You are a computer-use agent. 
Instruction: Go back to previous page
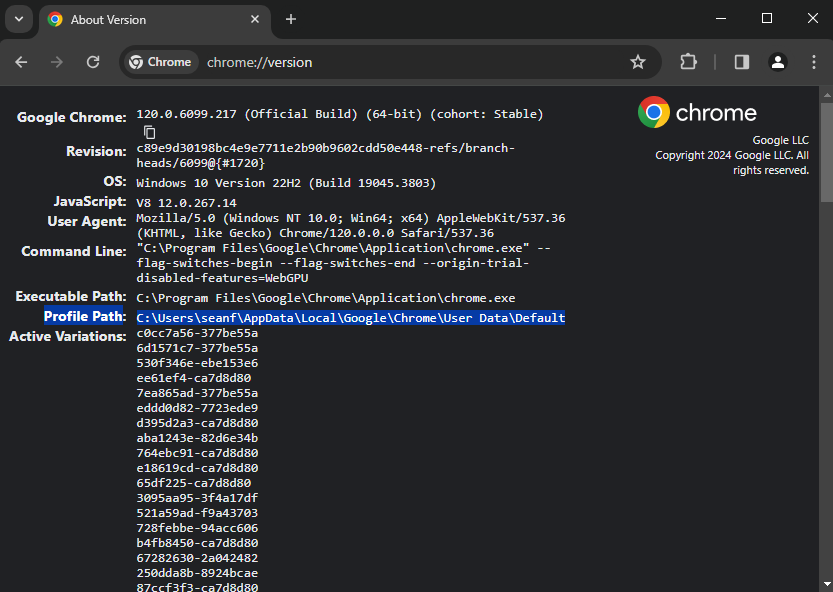(x=21, y=62)
